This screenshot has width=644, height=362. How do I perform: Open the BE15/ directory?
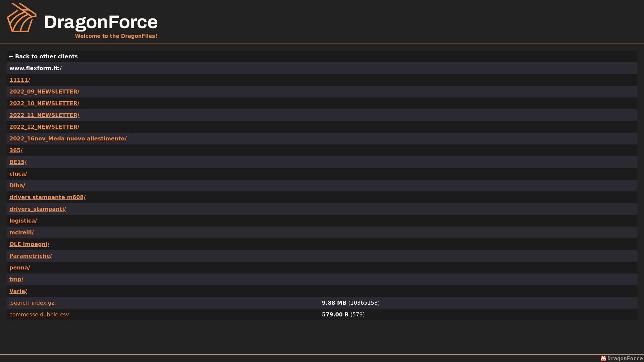click(18, 162)
